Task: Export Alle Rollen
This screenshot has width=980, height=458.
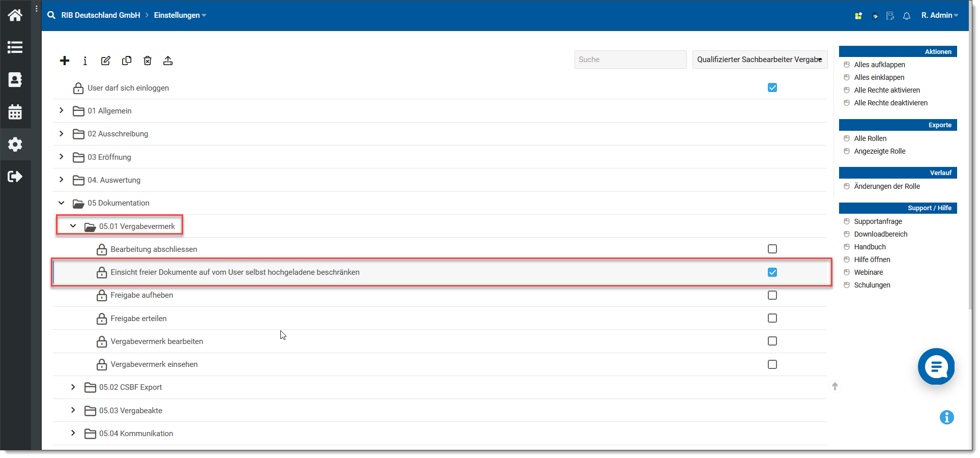Action: (870, 138)
